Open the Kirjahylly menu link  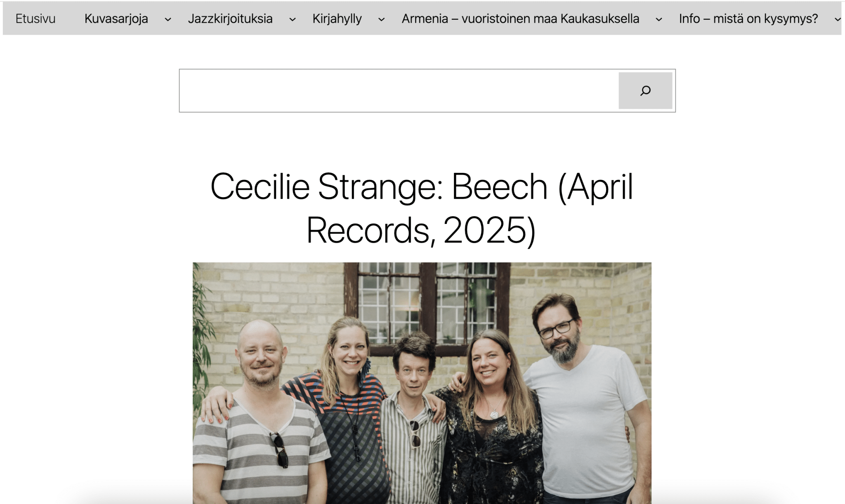click(x=337, y=19)
